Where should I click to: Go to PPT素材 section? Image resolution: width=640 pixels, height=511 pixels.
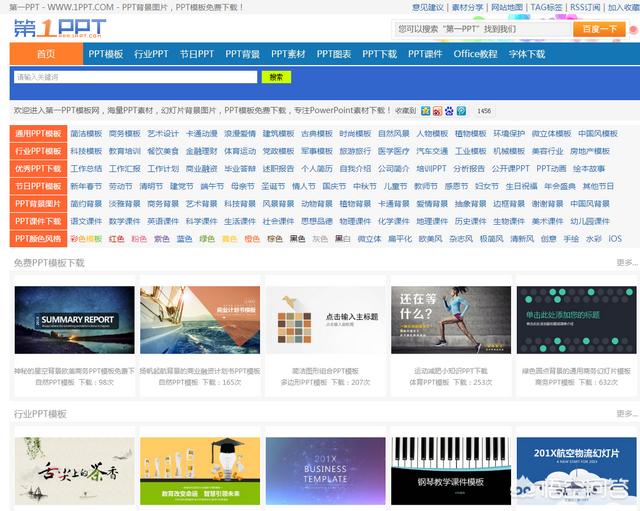point(288,54)
